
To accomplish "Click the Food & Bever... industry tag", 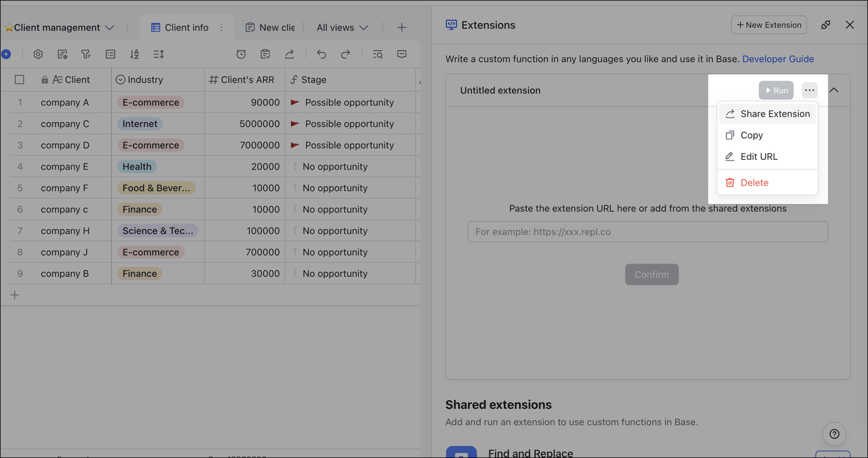I will 156,188.
